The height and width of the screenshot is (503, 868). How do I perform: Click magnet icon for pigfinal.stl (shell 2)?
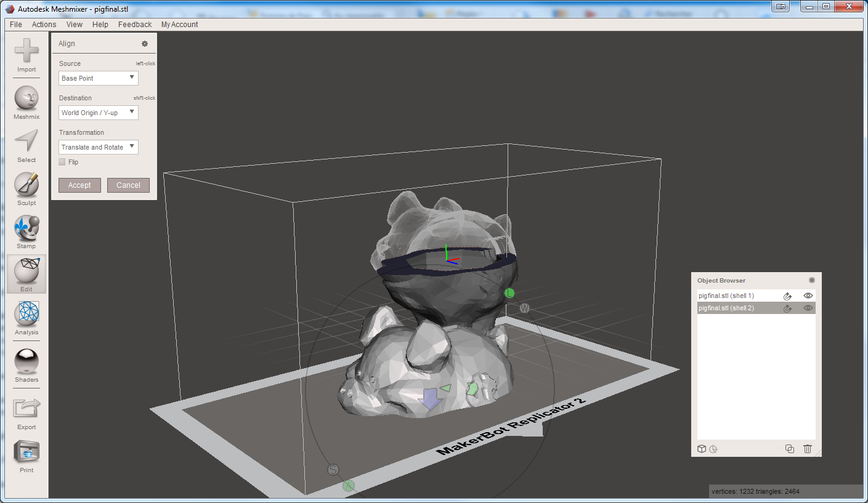(x=787, y=308)
